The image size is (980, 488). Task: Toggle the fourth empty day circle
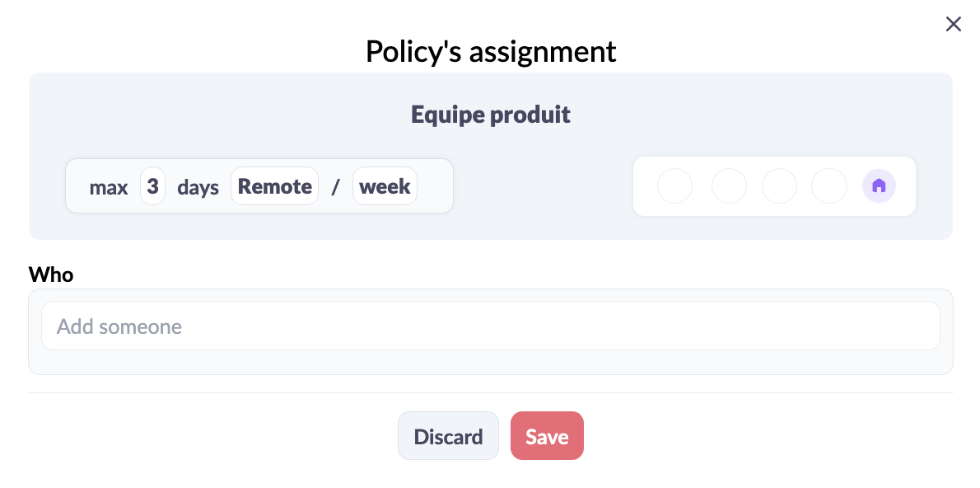coord(829,186)
